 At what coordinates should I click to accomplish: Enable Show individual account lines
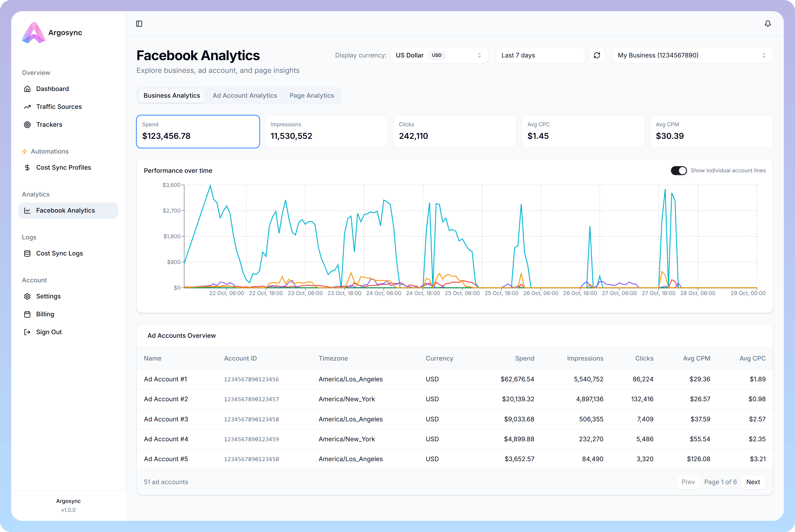[x=678, y=170]
